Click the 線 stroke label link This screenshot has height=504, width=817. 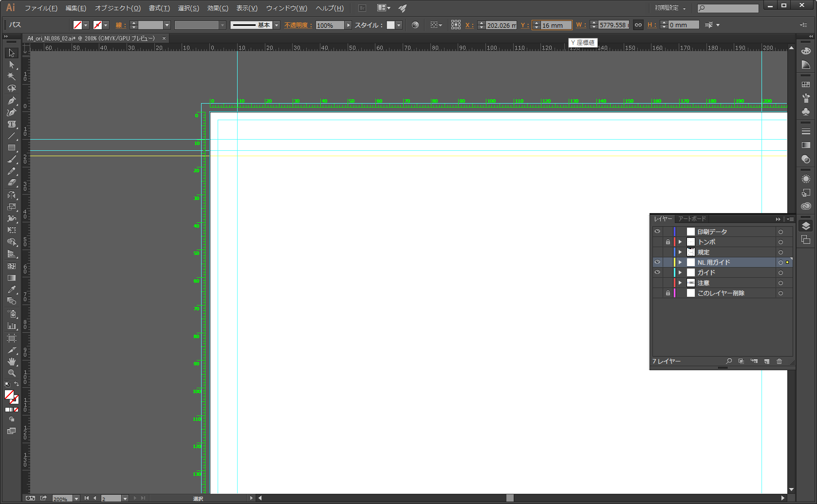(121, 25)
